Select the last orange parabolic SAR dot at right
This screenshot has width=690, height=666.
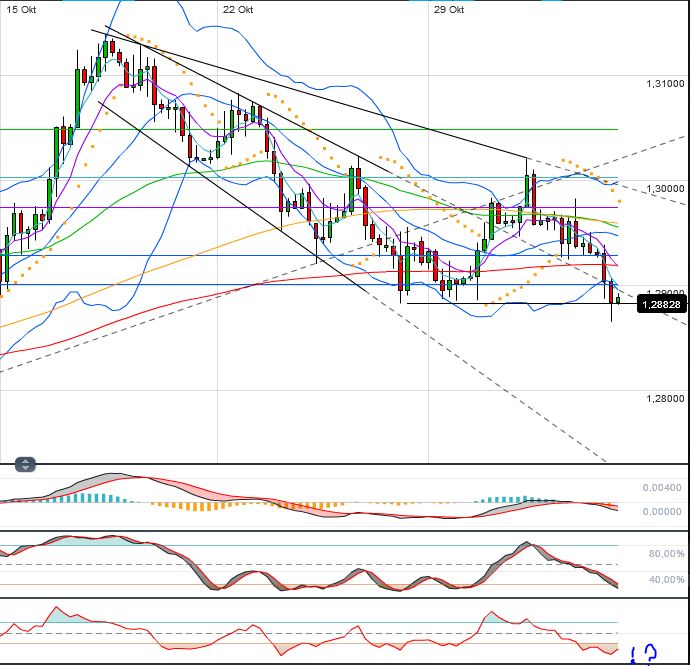pos(620,201)
